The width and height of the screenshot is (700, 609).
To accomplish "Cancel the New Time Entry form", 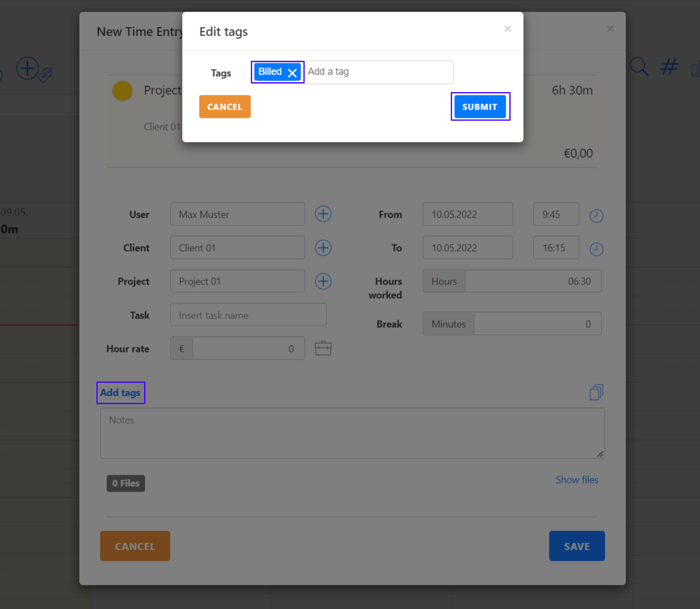I will (135, 546).
